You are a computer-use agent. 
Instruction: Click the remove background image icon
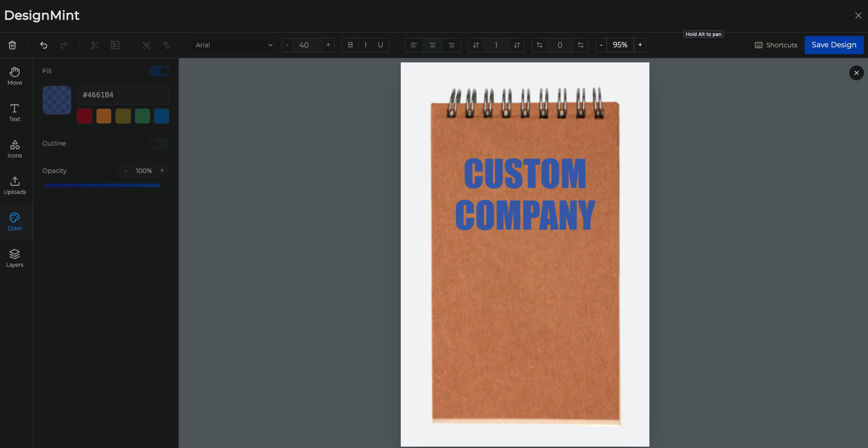pyautogui.click(x=115, y=45)
